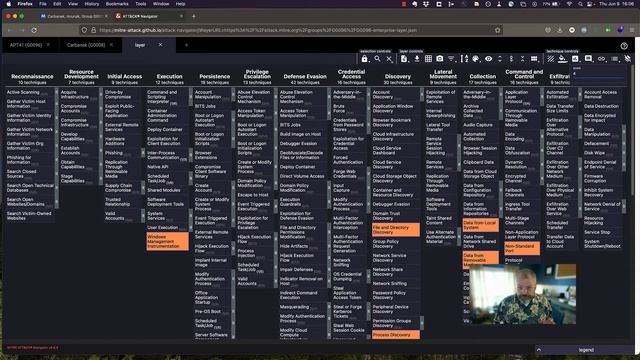Select Data from Local System technique
This screenshot has width=640, height=360.
(480, 225)
